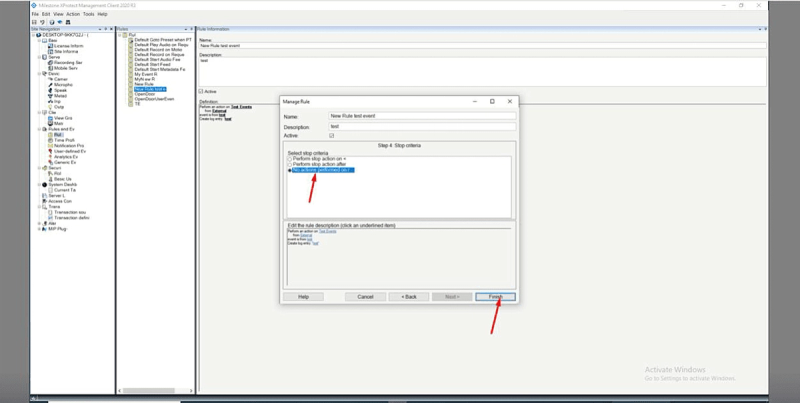Collapse the Trans node expander

[39, 207]
